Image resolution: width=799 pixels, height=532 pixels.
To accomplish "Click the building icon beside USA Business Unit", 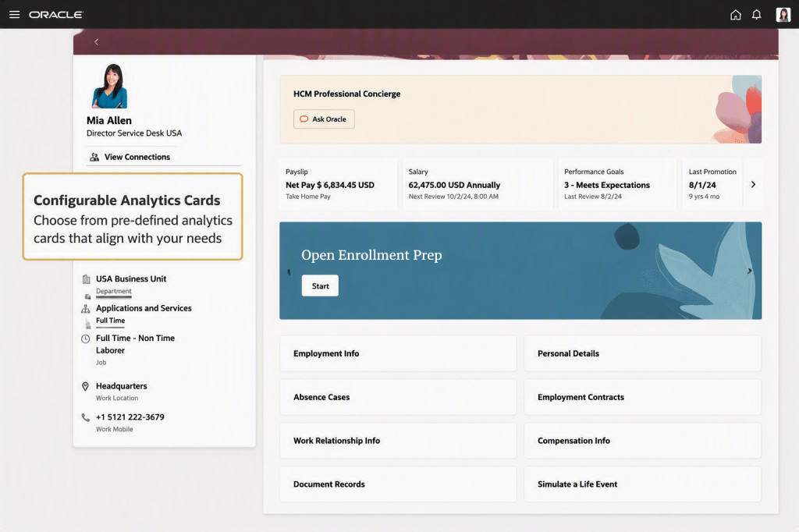I will (86, 279).
